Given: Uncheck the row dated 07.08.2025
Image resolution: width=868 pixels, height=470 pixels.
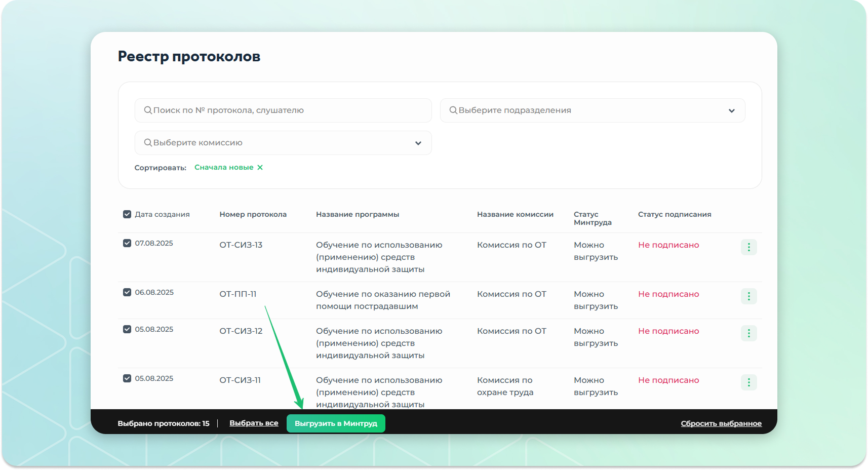Looking at the screenshot, I should click(x=127, y=243).
